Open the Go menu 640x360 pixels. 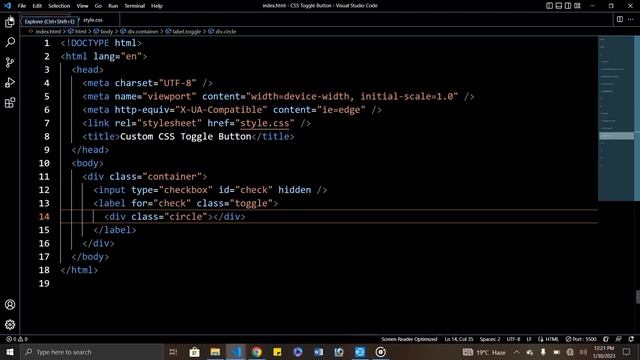point(98,6)
